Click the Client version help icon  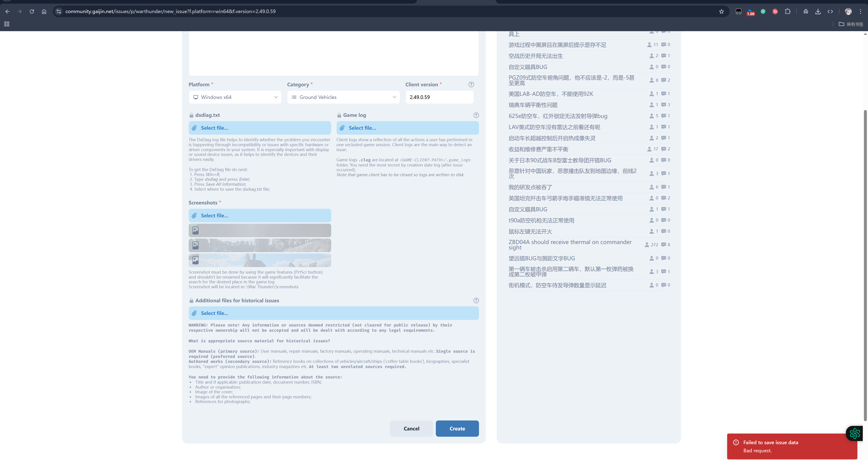[x=471, y=84]
